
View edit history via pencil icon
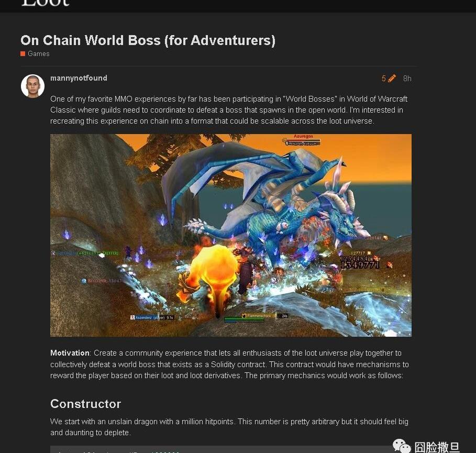click(x=392, y=79)
